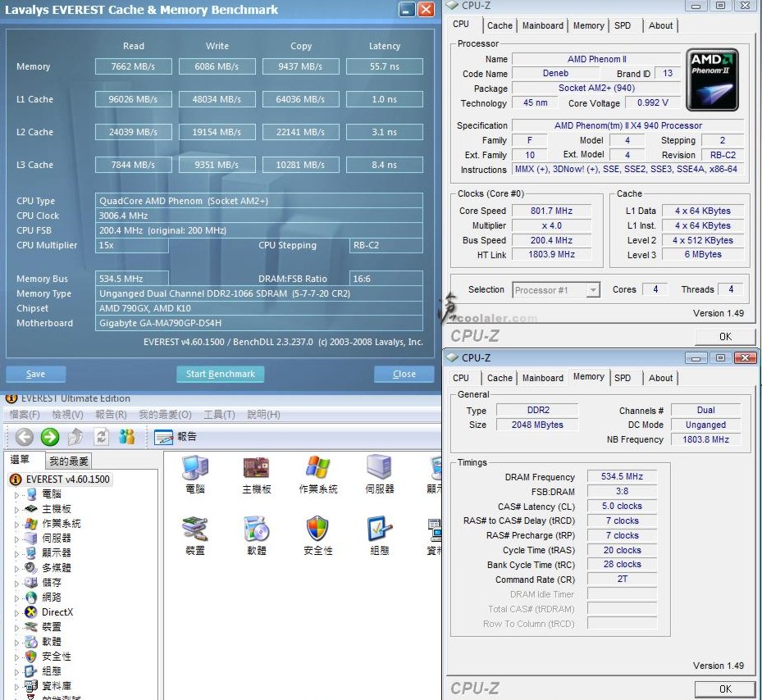This screenshot has width=762, height=700.
Task: Switch to Memory tab in top CPU-Z window
Action: (x=588, y=25)
